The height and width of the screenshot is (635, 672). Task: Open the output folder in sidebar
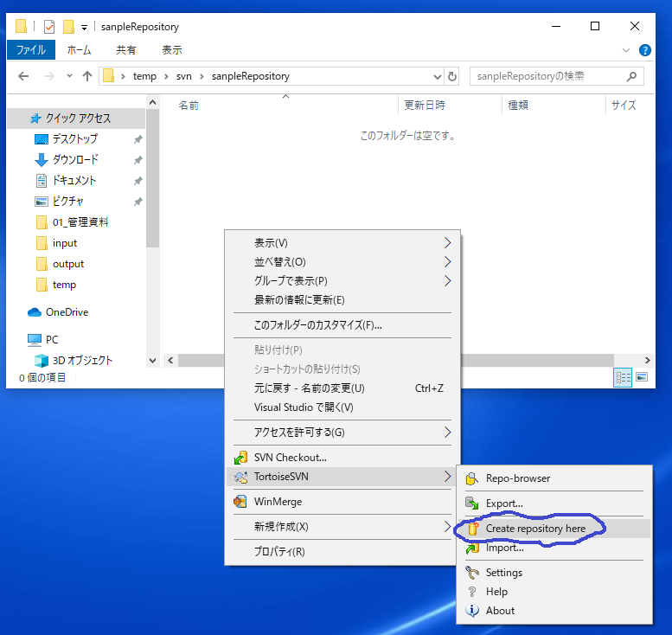coord(67,264)
